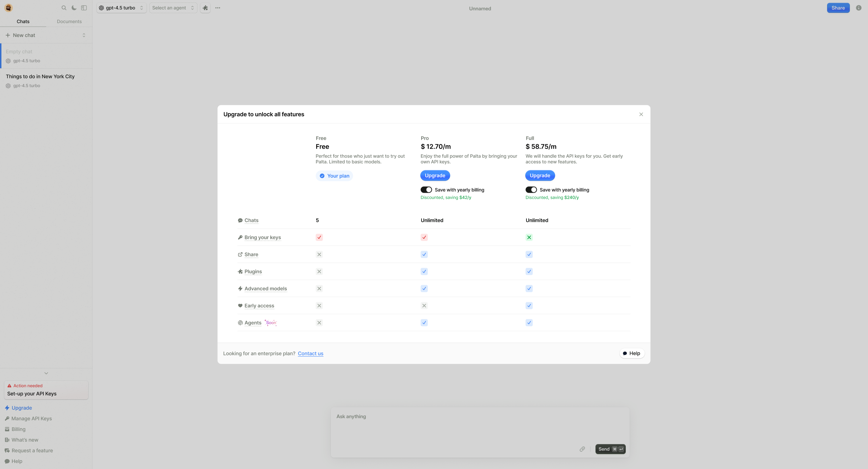This screenshot has height=469, width=868.
Task: Open Billing in the sidebar
Action: (15, 429)
